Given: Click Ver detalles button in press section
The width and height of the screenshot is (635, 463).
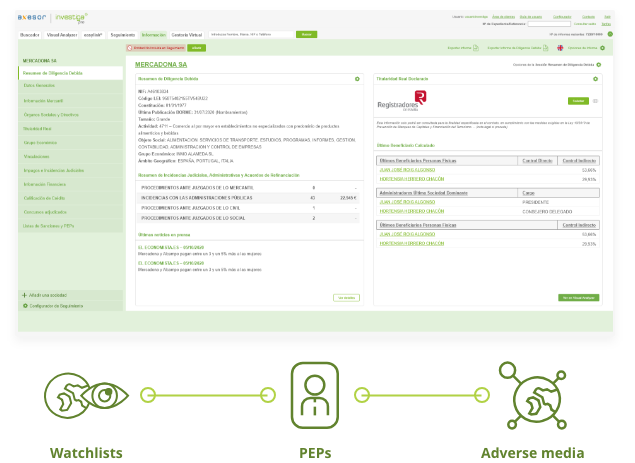Looking at the screenshot, I should pos(346,298).
